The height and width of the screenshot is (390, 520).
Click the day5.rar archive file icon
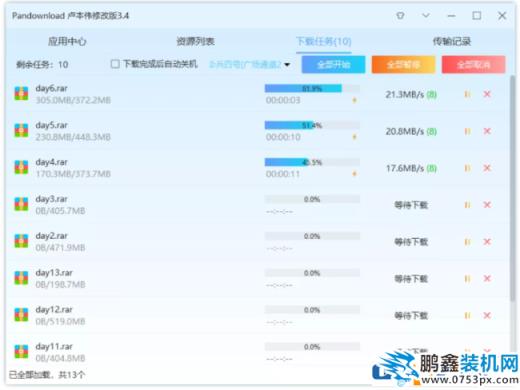tap(21, 130)
